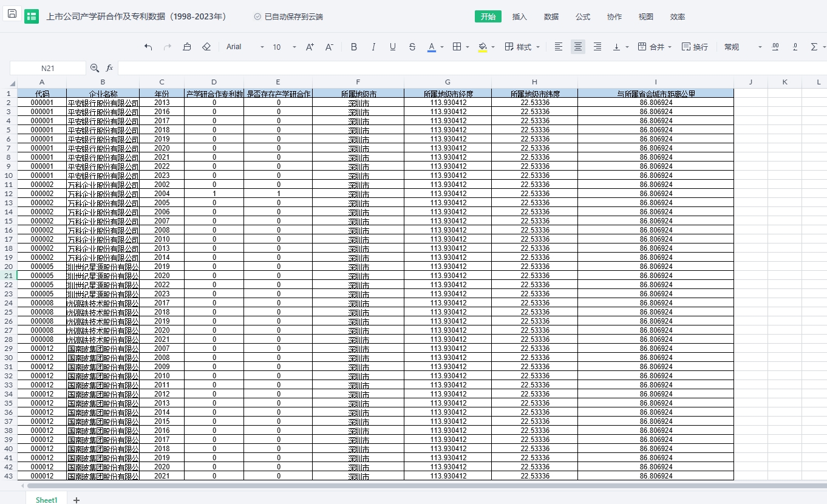
Task: Open the 效率 tab
Action: (678, 17)
